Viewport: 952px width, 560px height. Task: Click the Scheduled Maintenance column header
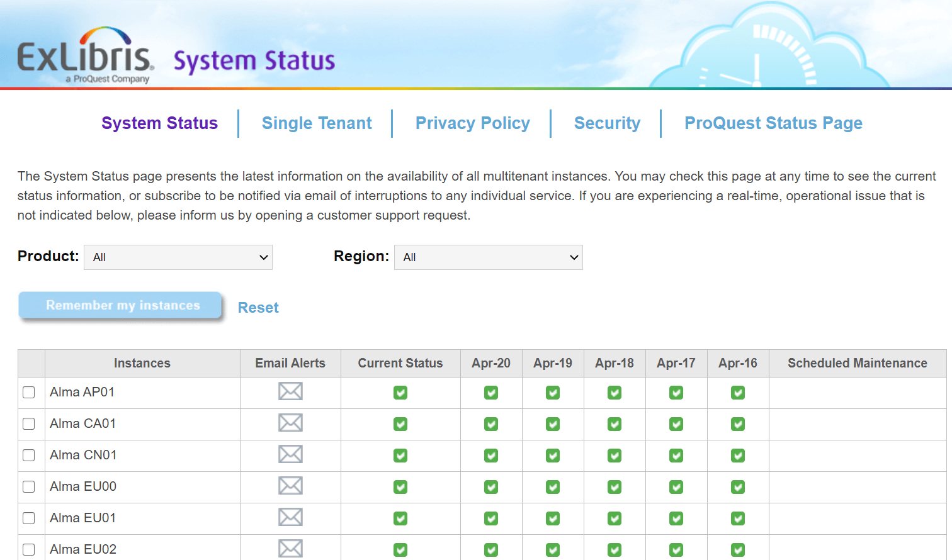point(858,363)
